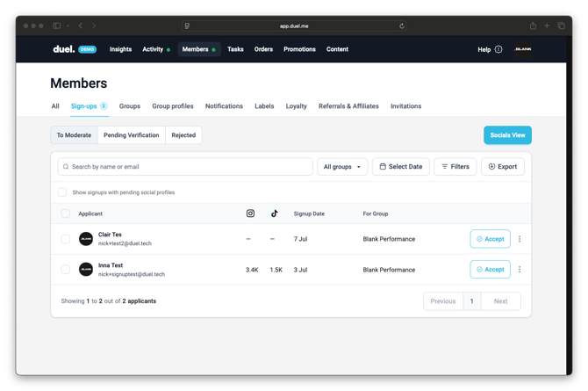This screenshot has width=588, height=391.
Task: Go to Promotions in top navigation
Action: [299, 49]
